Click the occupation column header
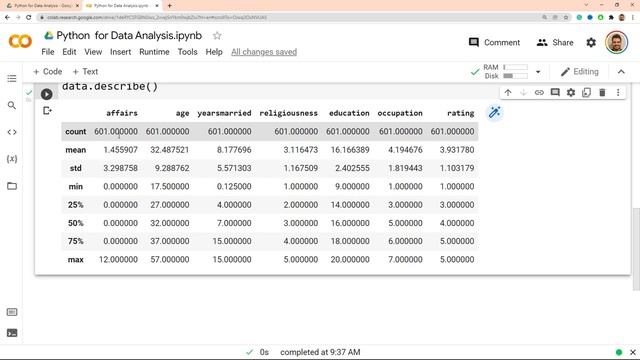Image resolution: width=640 pixels, height=360 pixels. (400, 113)
